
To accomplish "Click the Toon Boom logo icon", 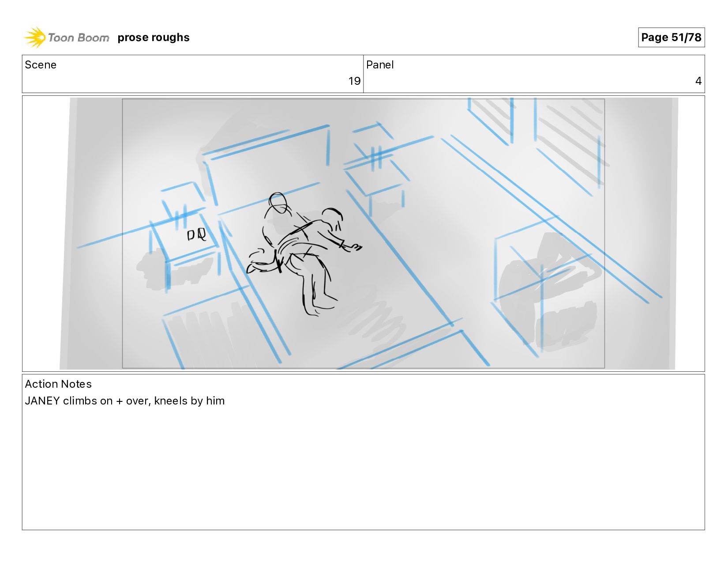I will [x=35, y=38].
